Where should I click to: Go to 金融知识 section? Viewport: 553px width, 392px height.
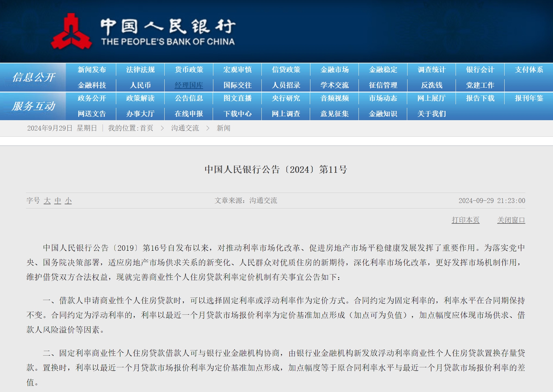pos(383,114)
